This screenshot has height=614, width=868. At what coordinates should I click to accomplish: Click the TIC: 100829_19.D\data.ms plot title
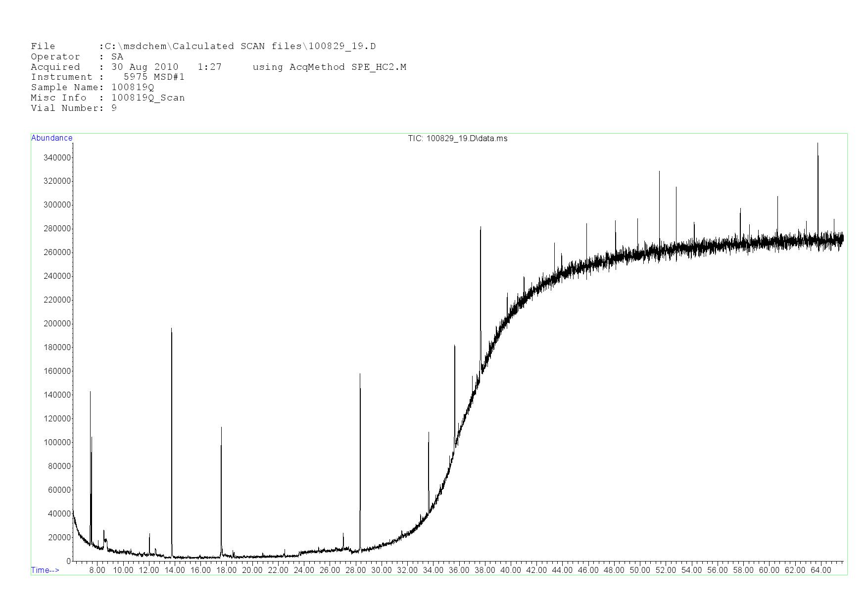(457, 139)
